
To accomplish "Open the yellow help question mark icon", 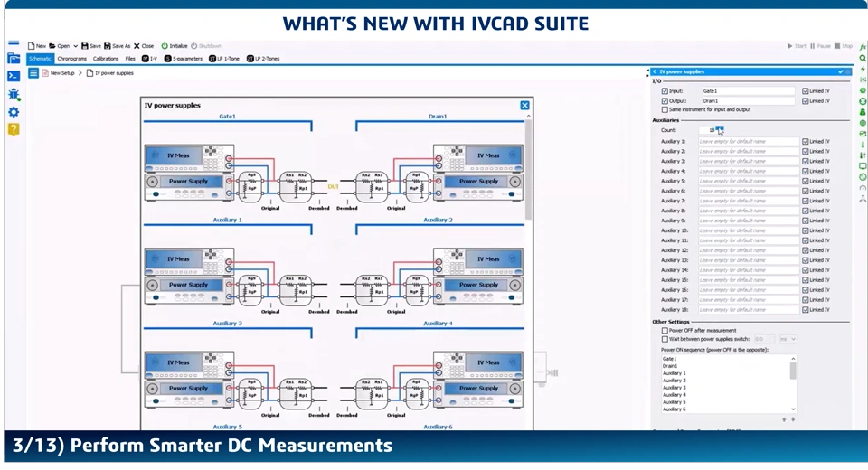I will (14, 129).
